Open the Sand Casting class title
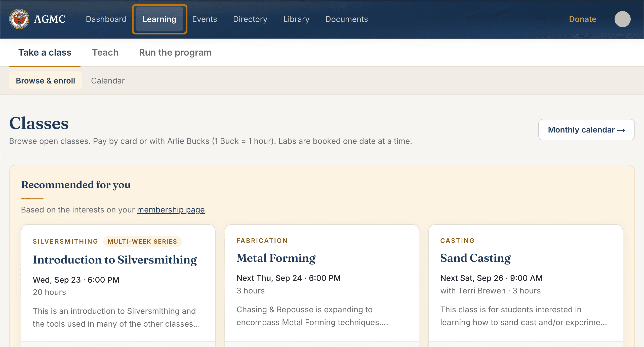The image size is (644, 347). 475,258
